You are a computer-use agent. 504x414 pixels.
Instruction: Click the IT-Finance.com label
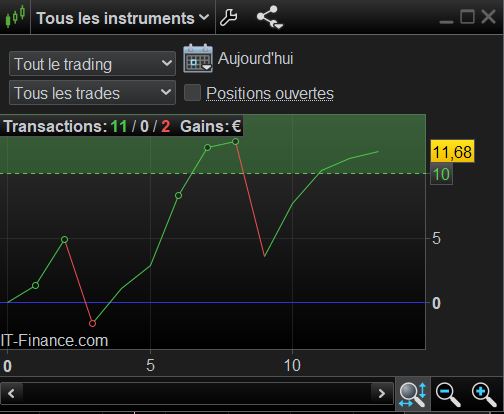[54, 341]
